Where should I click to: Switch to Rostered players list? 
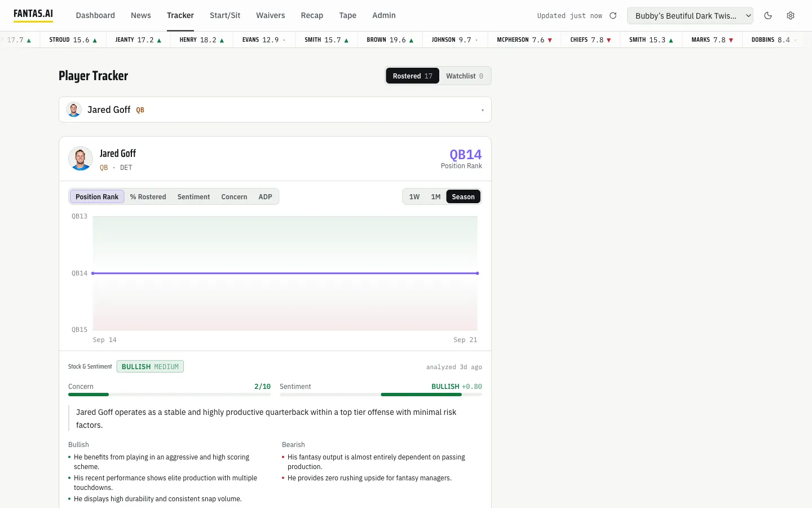pos(412,76)
